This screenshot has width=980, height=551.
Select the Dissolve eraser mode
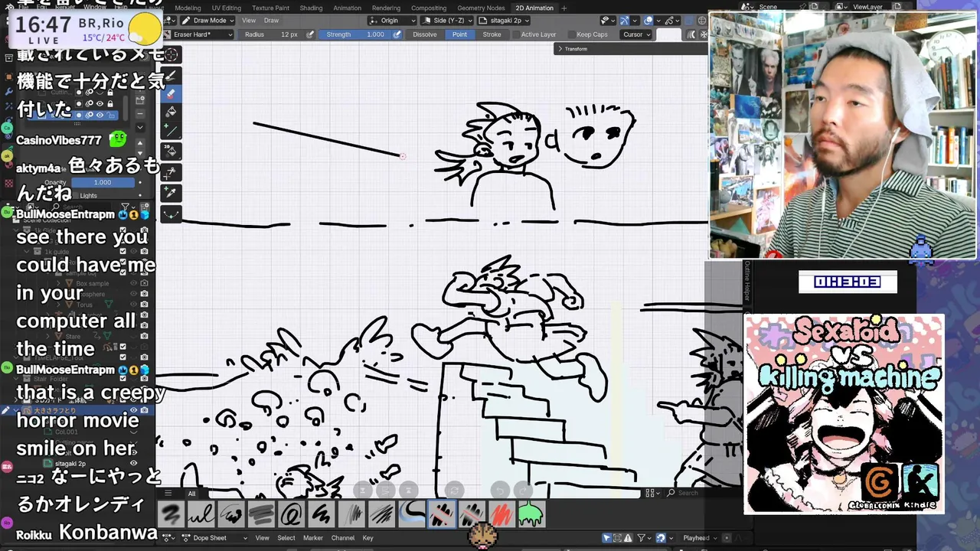(x=425, y=34)
